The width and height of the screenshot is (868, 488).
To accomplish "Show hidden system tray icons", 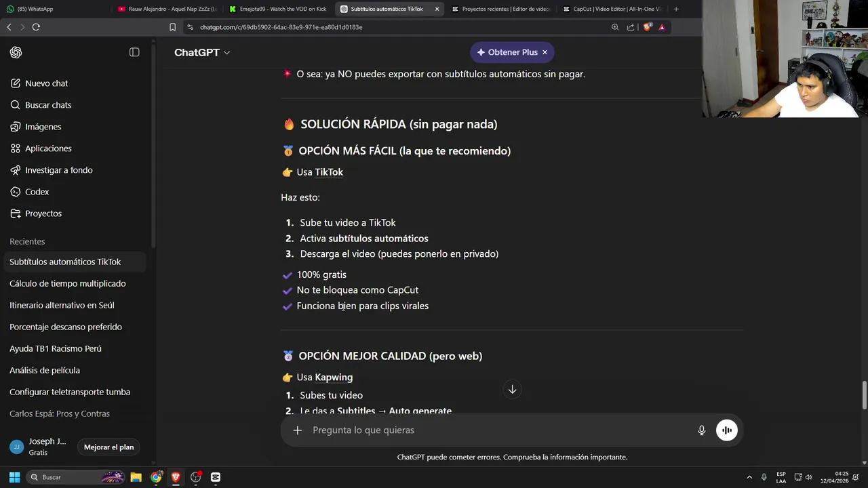I will [749, 477].
